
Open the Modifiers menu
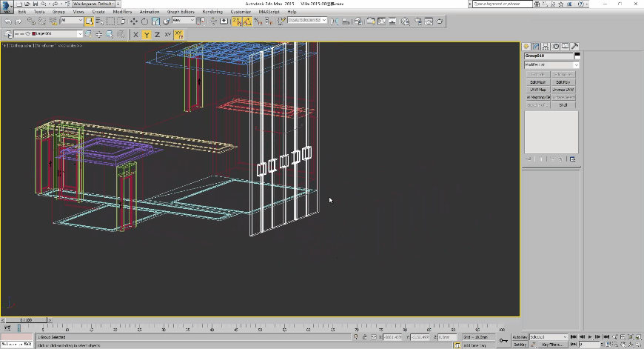click(123, 13)
